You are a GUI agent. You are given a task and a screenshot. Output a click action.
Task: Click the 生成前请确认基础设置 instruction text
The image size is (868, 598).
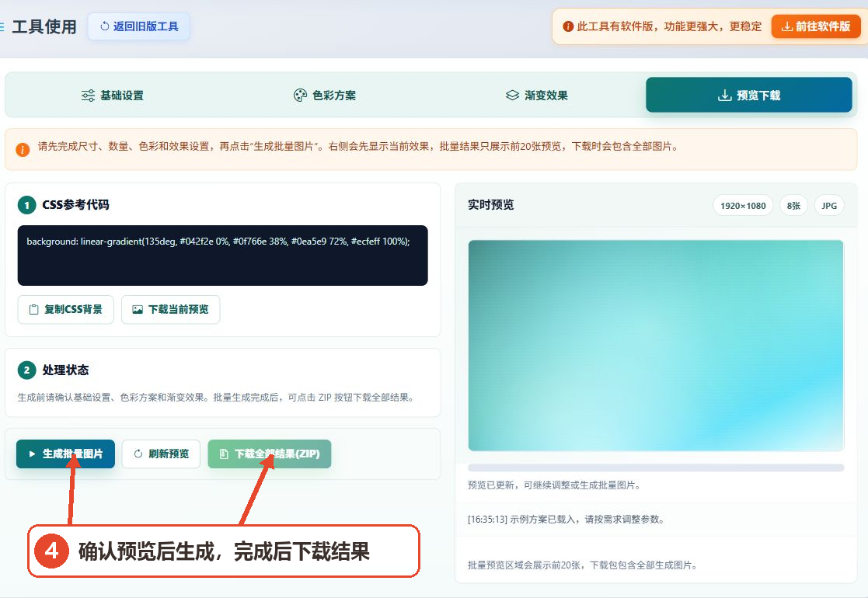click(x=217, y=397)
